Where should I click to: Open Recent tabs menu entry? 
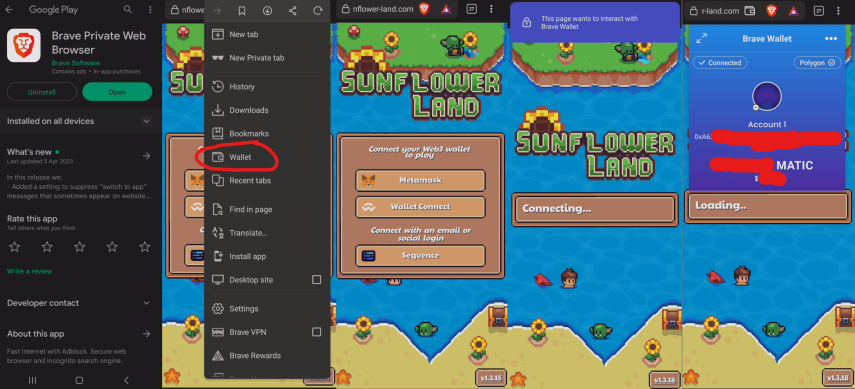tap(267, 181)
